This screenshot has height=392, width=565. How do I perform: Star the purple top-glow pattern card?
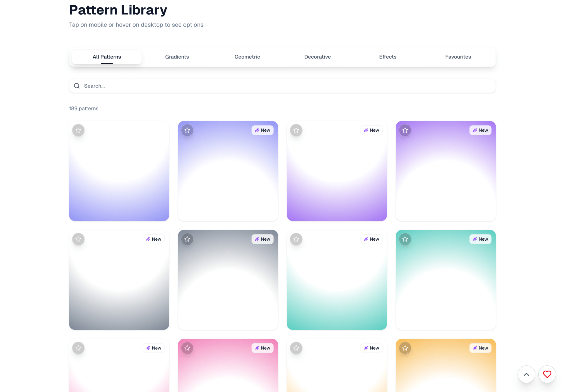(405, 130)
